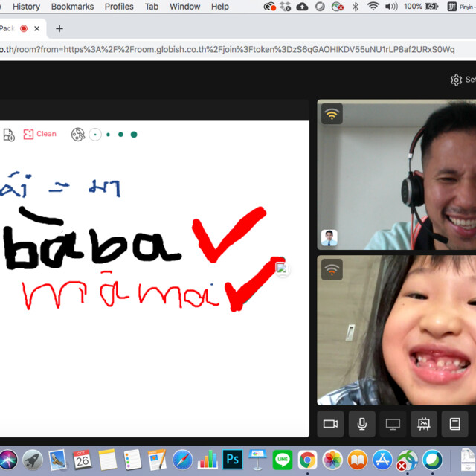Click the student's video feed
476x476 pixels.
click(396, 330)
